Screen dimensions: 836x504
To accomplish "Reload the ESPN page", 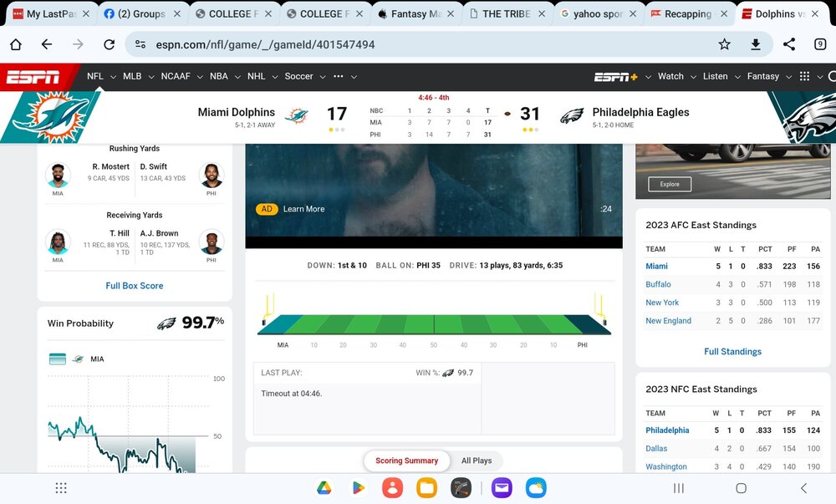I will pos(110,45).
